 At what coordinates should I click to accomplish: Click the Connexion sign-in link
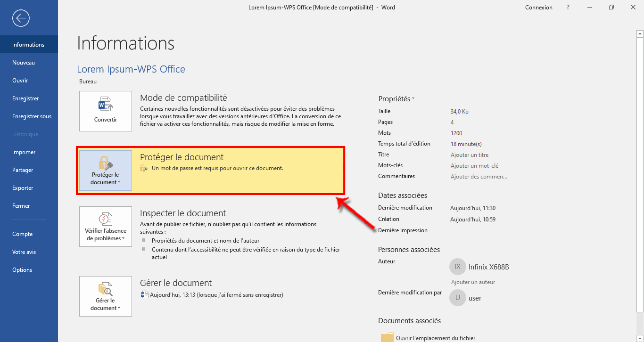pyautogui.click(x=539, y=8)
